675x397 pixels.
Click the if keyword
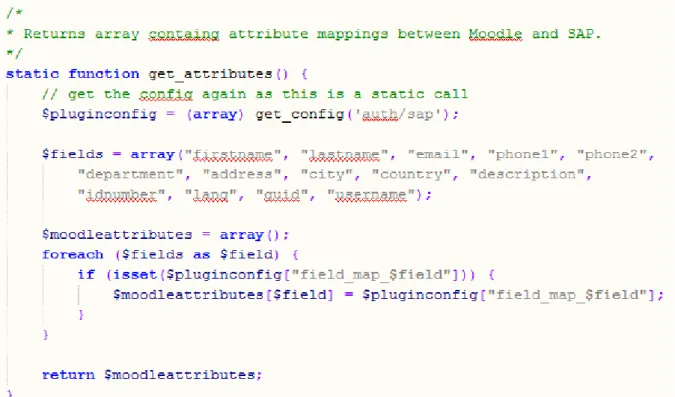(86, 275)
